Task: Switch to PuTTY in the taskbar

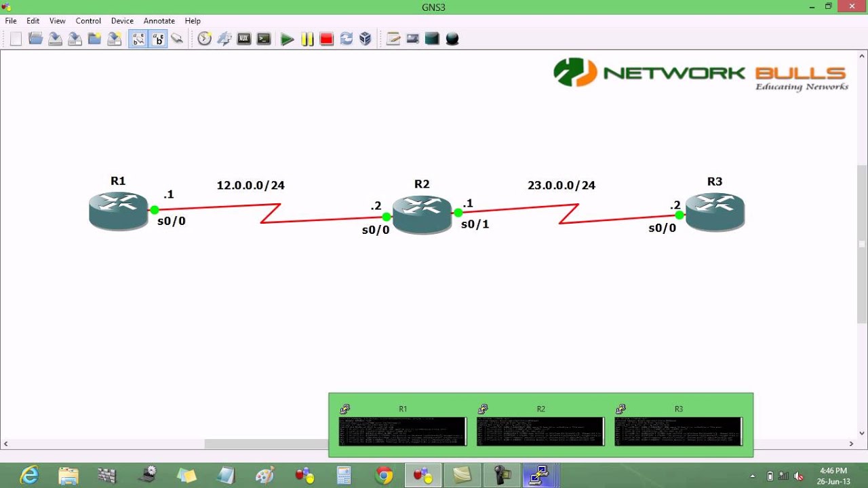Action: point(540,475)
